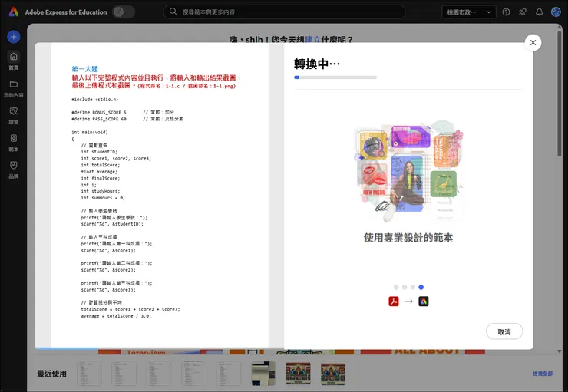
Task: Open the first recent document thumbnail
Action: click(90, 373)
